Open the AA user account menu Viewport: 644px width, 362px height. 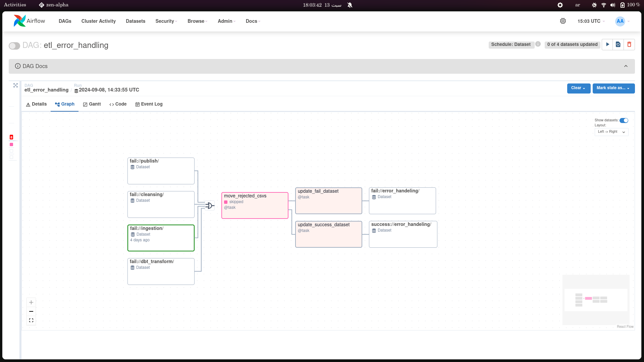tap(623, 21)
